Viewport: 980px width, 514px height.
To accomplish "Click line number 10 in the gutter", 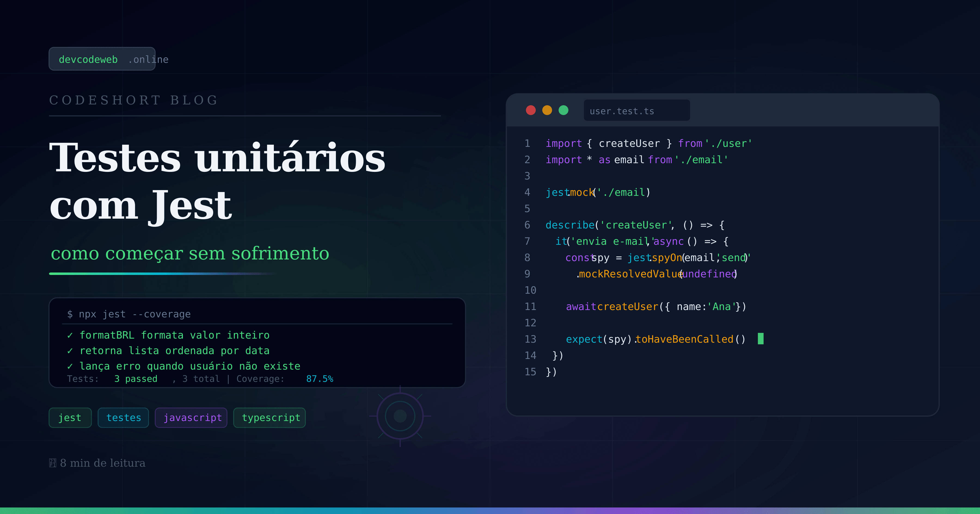I will click(x=530, y=290).
